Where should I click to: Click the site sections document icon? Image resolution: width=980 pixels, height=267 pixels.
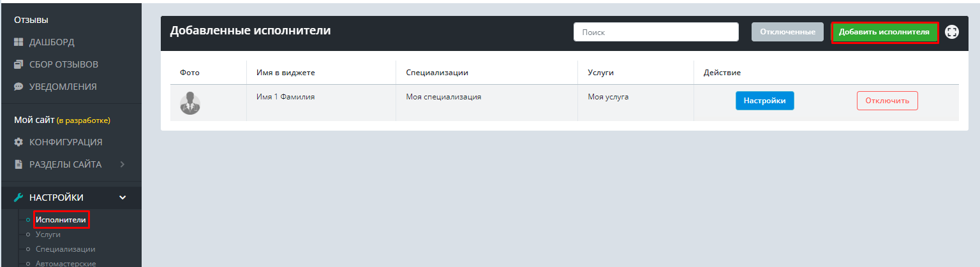tap(19, 164)
